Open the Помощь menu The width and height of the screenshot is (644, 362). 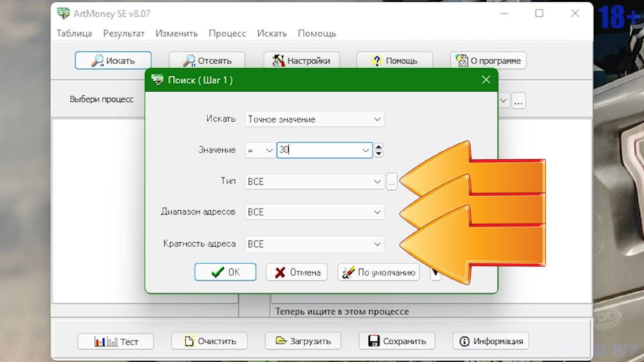tap(317, 33)
